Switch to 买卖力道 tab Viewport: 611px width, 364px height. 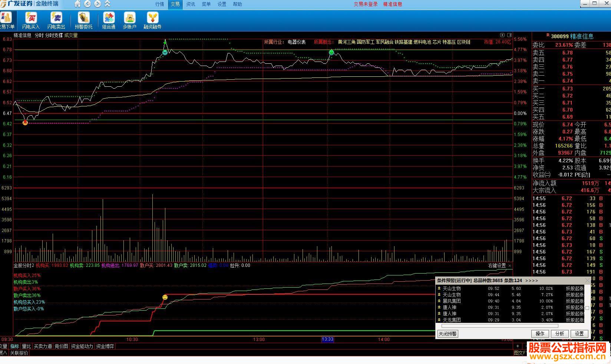point(43,346)
